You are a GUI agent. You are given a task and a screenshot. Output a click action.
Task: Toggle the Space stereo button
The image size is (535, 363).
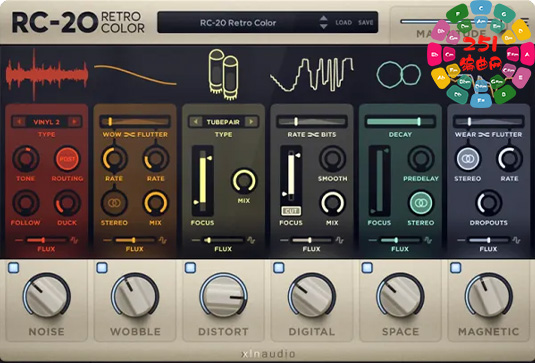point(421,203)
